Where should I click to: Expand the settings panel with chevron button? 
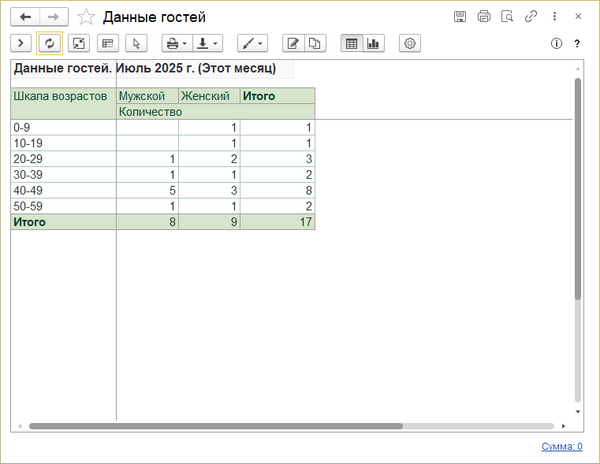[21, 43]
